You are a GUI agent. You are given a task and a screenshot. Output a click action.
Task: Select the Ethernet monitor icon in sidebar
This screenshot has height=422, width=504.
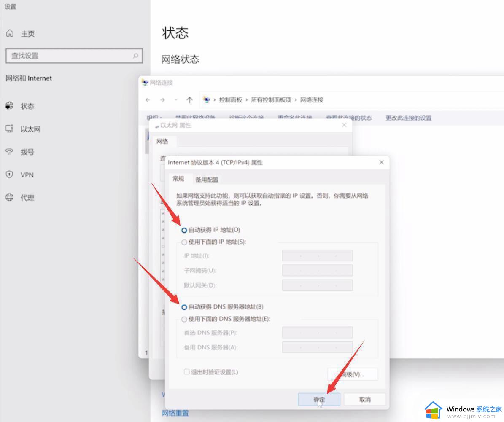point(10,129)
